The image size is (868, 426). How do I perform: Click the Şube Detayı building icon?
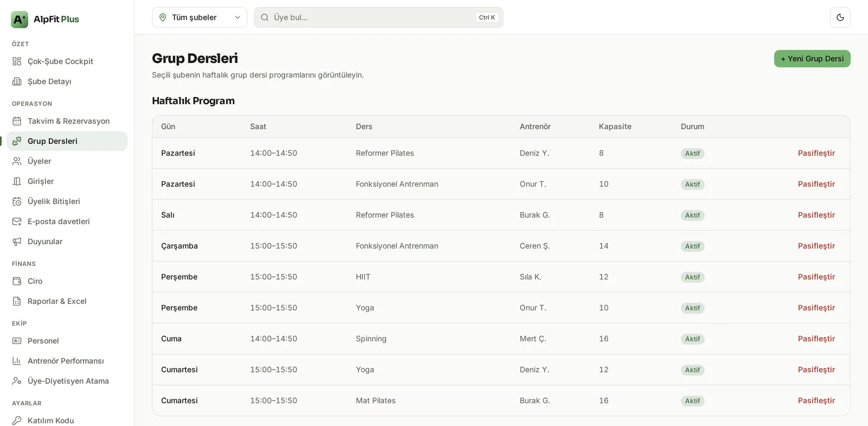17,81
